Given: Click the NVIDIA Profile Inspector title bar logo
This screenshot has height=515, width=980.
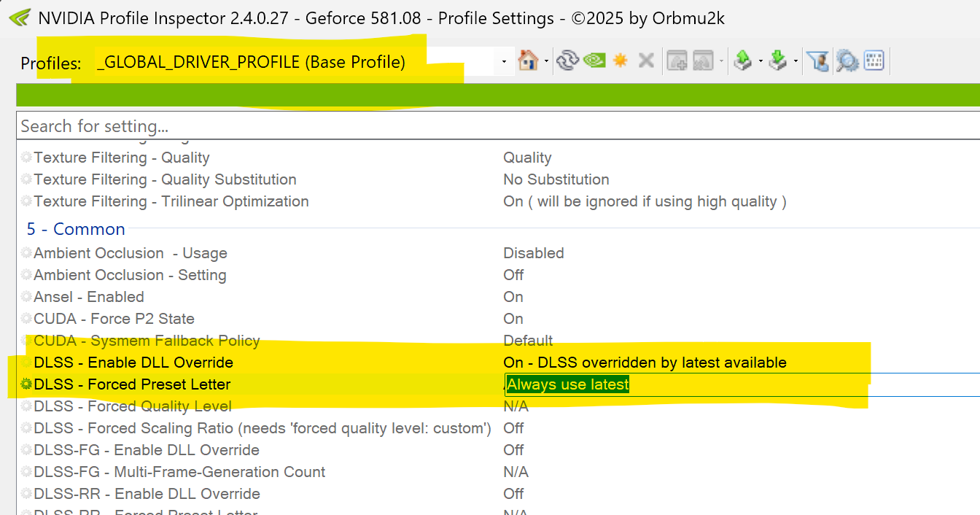Looking at the screenshot, I should (20, 18).
